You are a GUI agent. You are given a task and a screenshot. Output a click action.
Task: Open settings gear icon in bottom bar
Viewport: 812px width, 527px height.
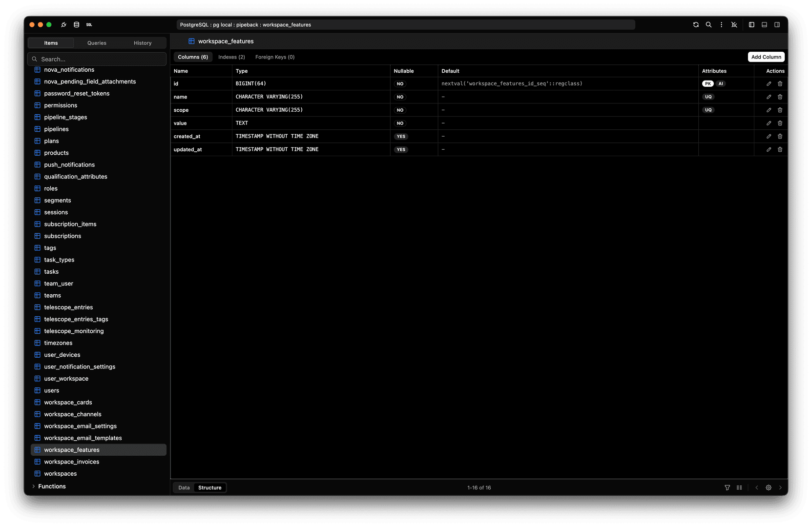769,487
